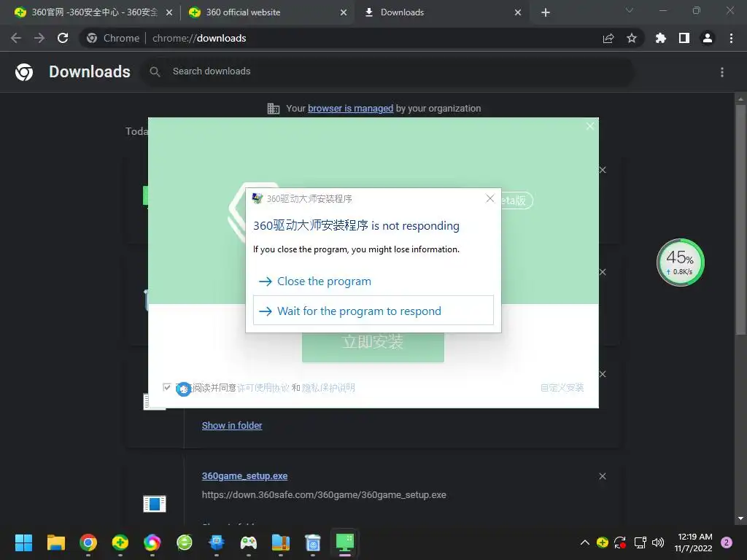Viewport: 747px width, 560px height.
Task: Reload the page
Action: click(x=63, y=38)
